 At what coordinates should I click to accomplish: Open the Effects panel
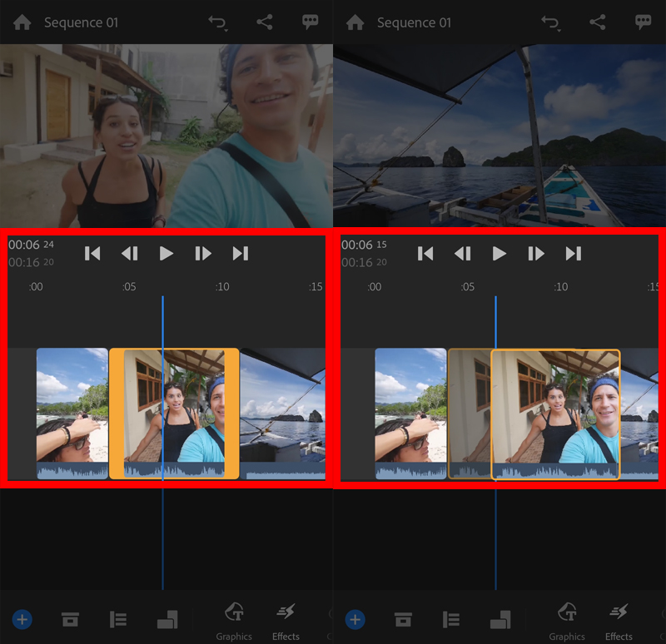[x=286, y=619]
